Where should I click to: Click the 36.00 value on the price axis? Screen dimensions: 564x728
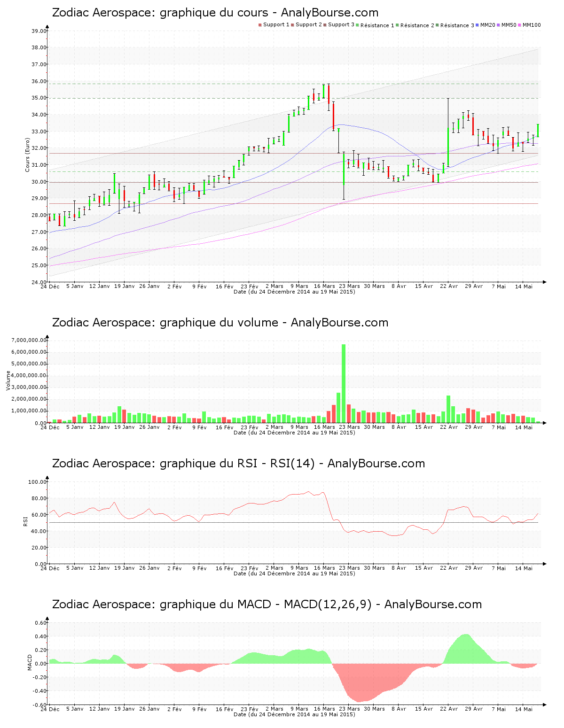[x=39, y=81]
